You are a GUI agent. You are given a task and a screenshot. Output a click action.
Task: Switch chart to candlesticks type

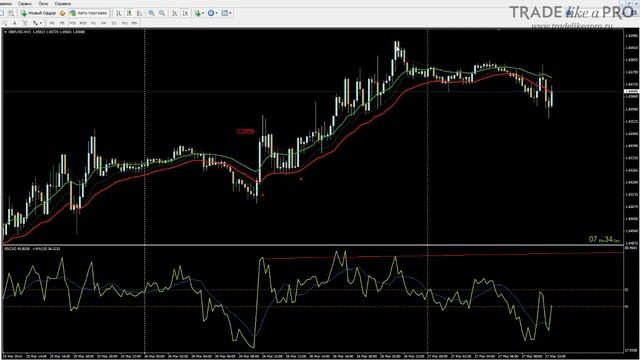tap(129, 13)
